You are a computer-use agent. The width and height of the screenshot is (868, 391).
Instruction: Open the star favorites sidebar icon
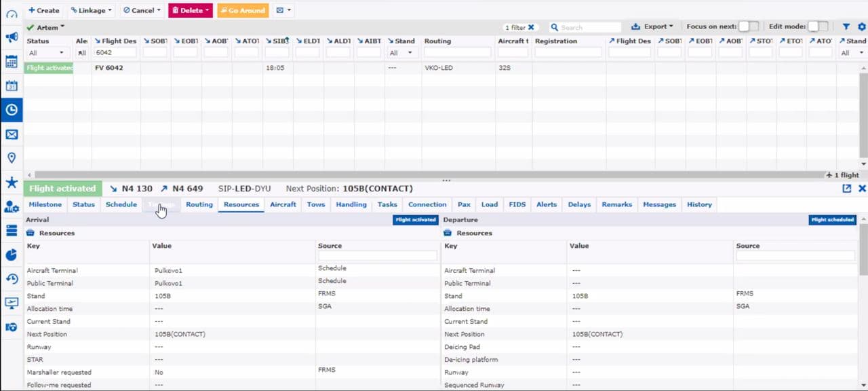[11, 183]
